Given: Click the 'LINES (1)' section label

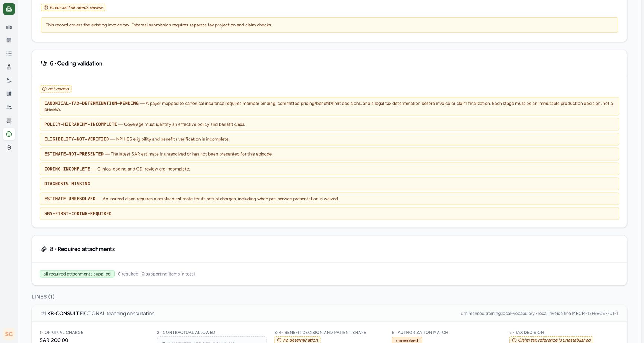Looking at the screenshot, I should [43, 297].
